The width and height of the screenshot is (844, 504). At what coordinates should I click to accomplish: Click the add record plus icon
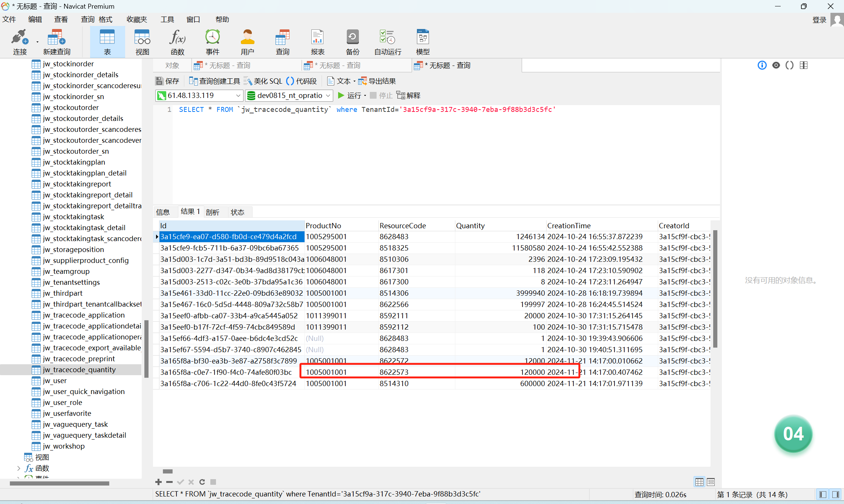coord(158,482)
